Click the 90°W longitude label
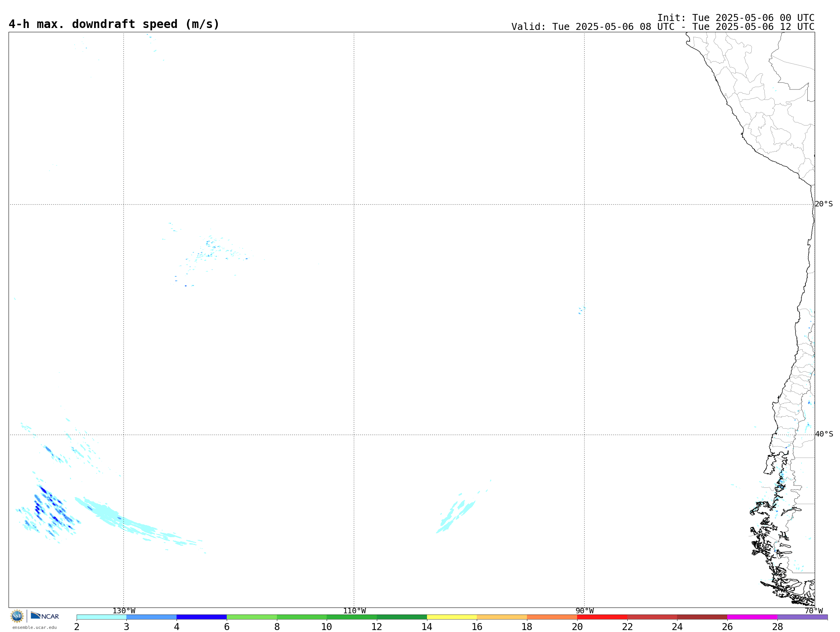The height and width of the screenshot is (632, 840). point(584,611)
